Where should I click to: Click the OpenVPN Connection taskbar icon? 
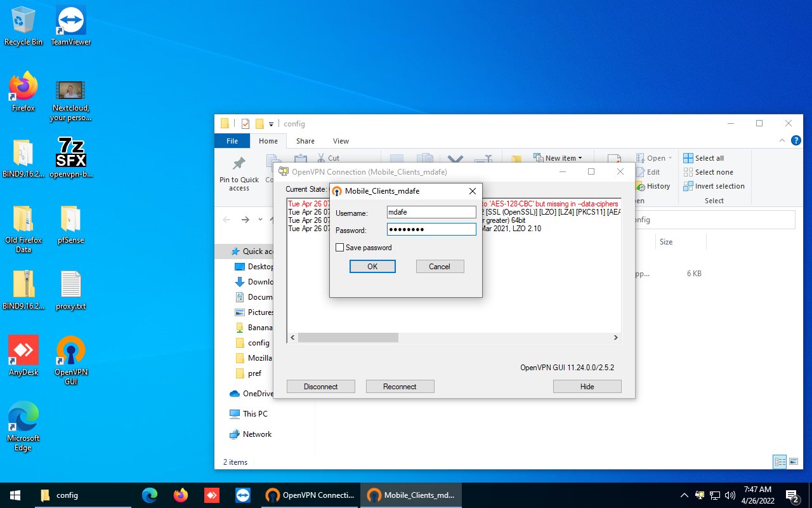pyautogui.click(x=310, y=495)
